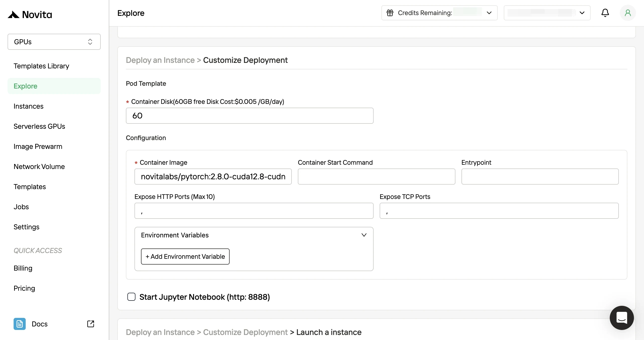Click the external link icon next to Docs
This screenshot has height=340, width=644.
91,324
